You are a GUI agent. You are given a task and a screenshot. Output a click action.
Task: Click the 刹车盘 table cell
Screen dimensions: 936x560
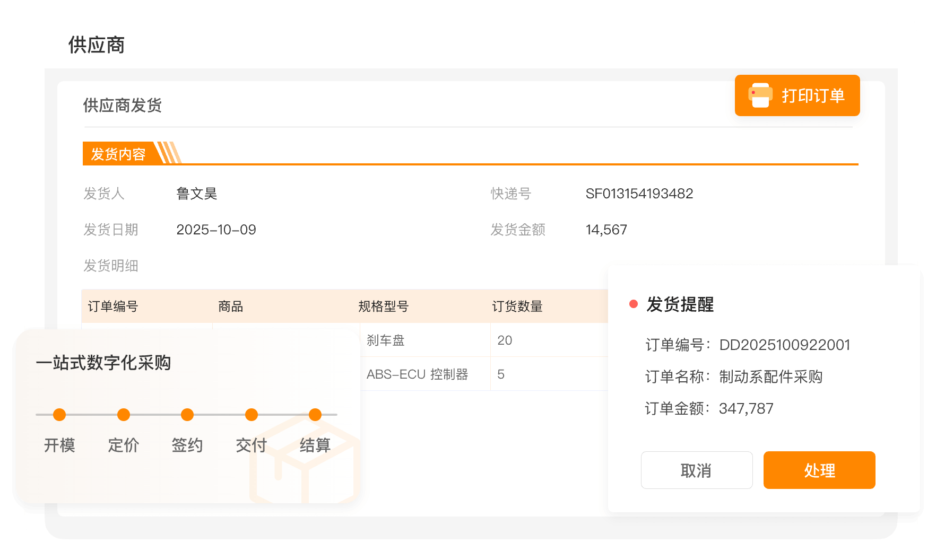click(x=386, y=340)
